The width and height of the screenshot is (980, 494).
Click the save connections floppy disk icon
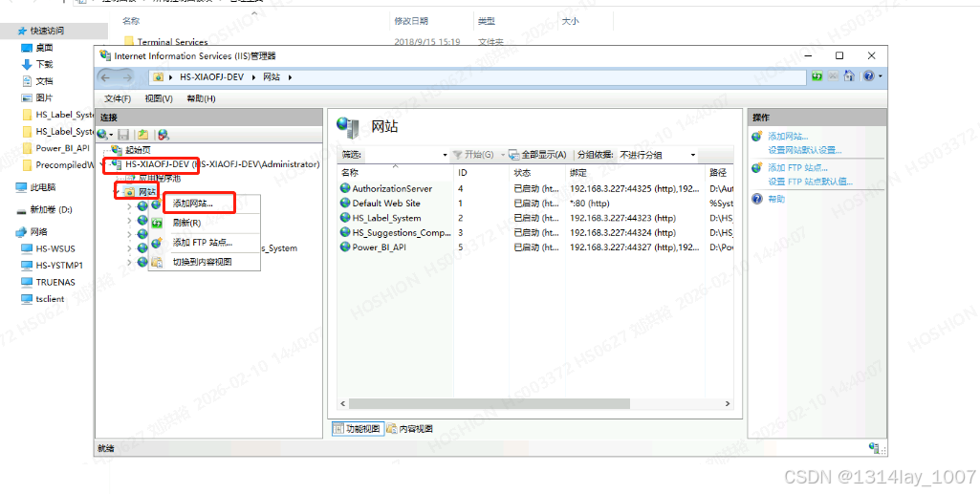coord(123,135)
